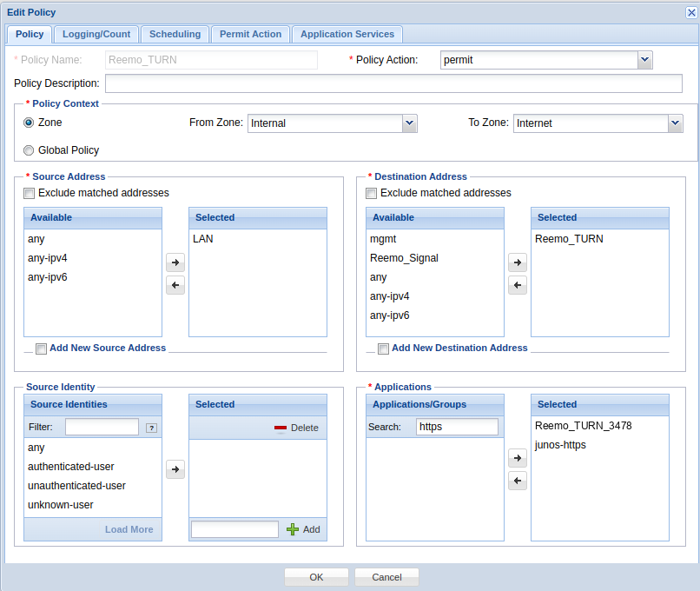
Task: Click the OK button
Action: (x=316, y=577)
